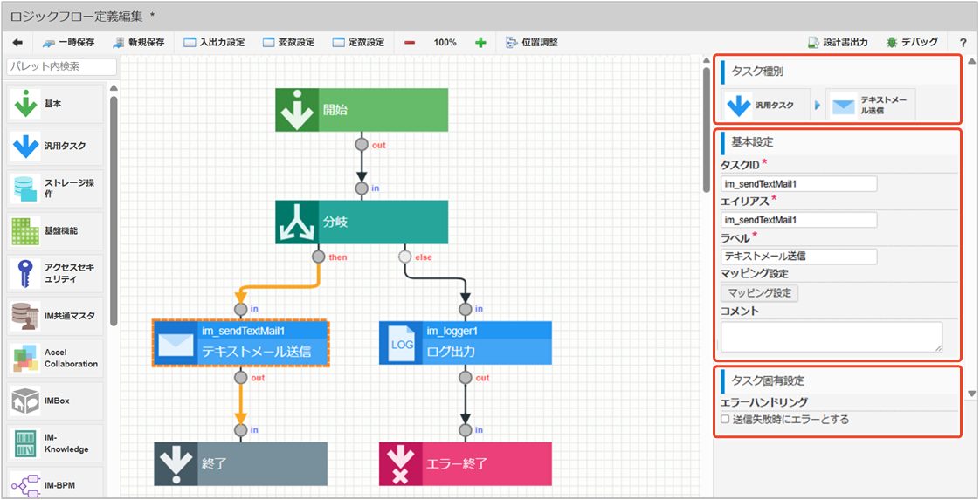Click the 設計書出力 design document export icon
The image size is (980, 500).
tap(813, 43)
